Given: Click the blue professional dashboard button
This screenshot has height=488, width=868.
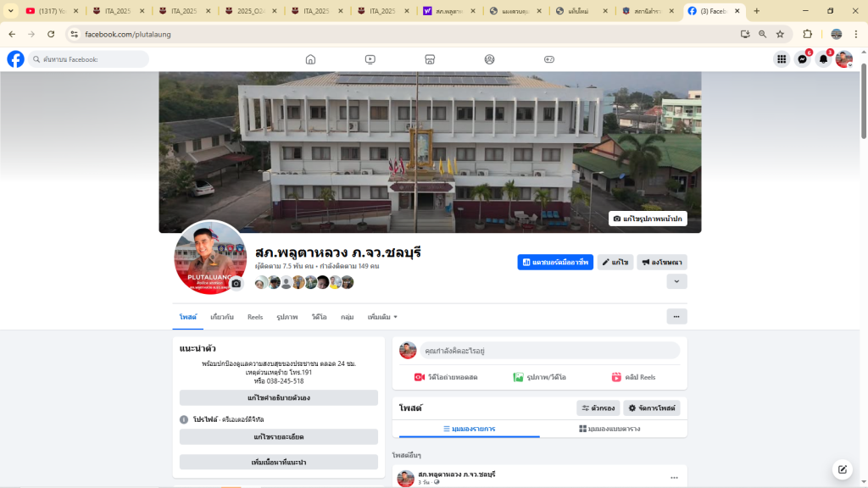Looking at the screenshot, I should click(555, 263).
